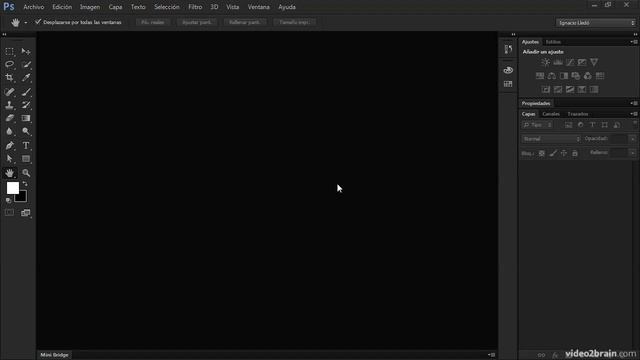
Task: Select the Gradient tool
Action: pyautogui.click(x=26, y=118)
